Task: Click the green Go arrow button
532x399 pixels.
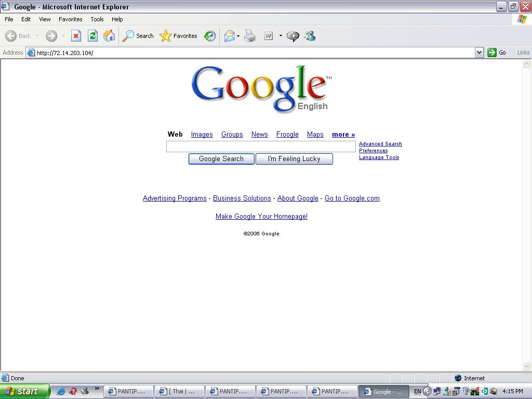Action: (x=491, y=52)
